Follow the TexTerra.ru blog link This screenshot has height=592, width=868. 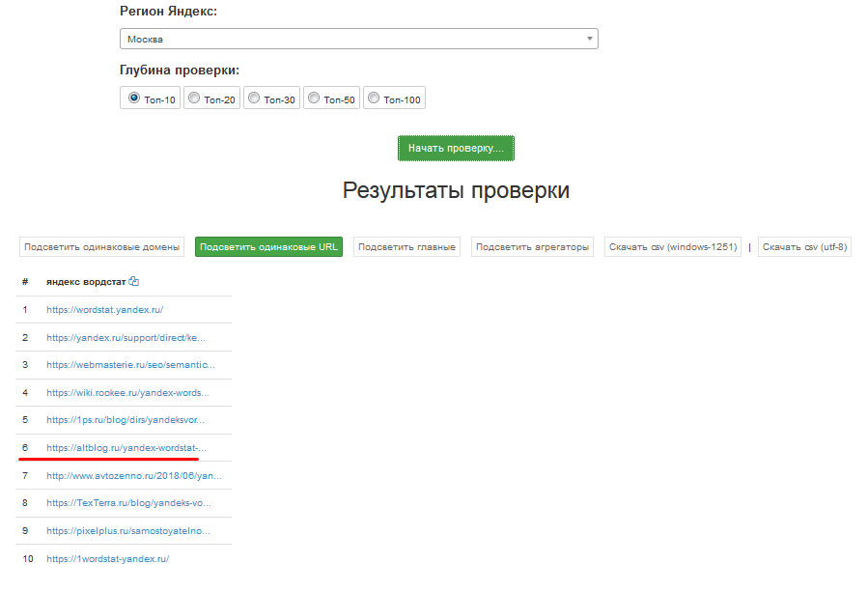[127, 503]
